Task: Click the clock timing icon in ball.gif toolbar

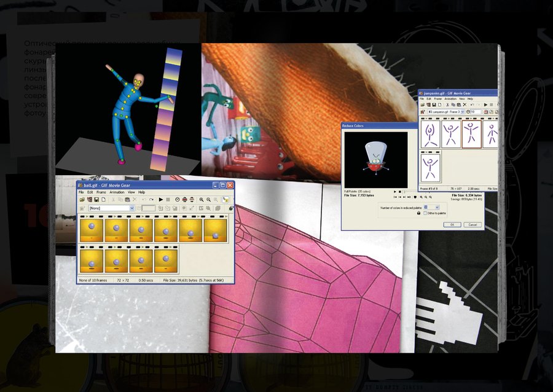Action: (177, 200)
